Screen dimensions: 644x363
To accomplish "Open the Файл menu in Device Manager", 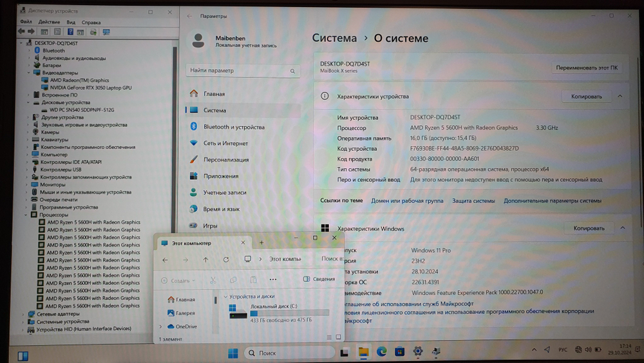I will click(26, 22).
